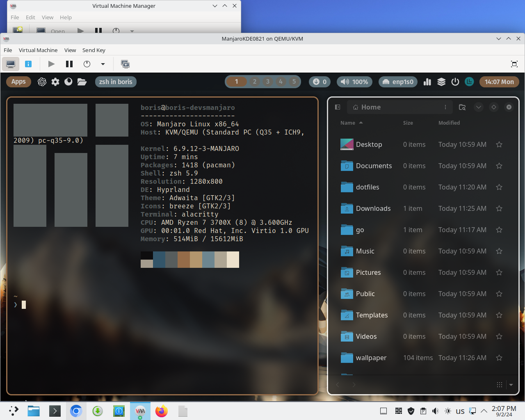The width and height of the screenshot is (525, 420).
Task: Star the wallpaper folder
Action: [499, 358]
